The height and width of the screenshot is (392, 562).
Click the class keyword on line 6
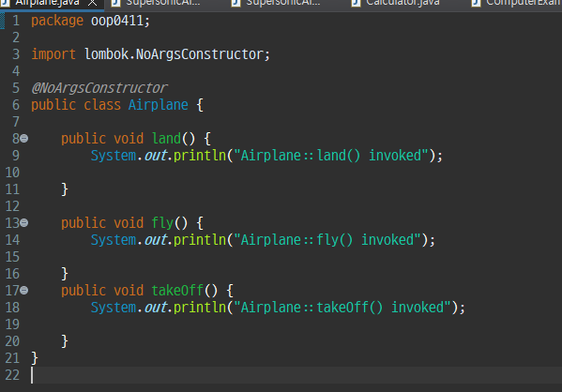click(x=102, y=105)
